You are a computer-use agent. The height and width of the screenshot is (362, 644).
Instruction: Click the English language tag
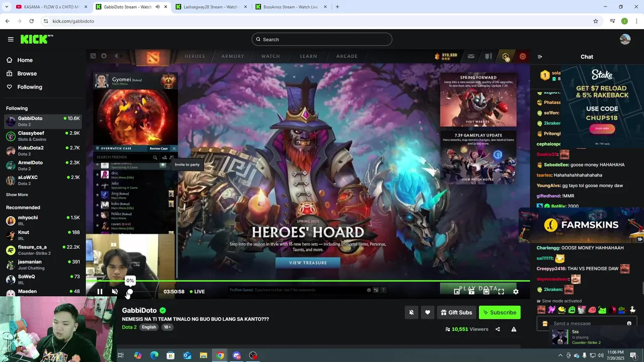click(x=149, y=327)
